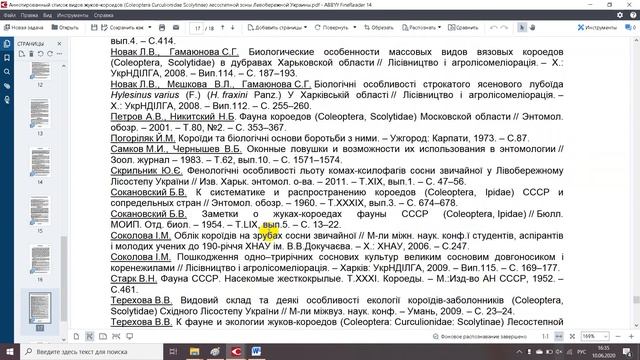Zoom in with the plus button
The width and height of the screenshot is (640, 360).
pyautogui.click(x=631, y=336)
